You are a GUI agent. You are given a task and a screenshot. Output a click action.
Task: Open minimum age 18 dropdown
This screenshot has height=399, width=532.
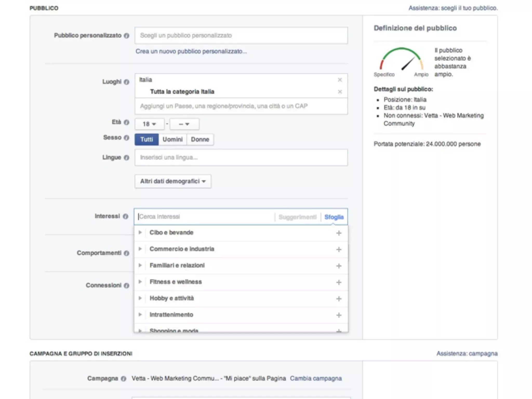click(x=149, y=124)
